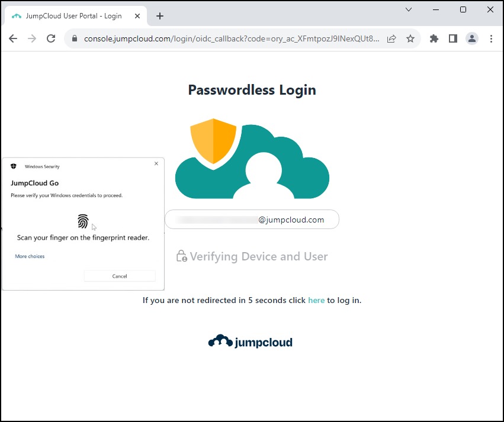Open a new browser tab
Viewport: 504px width, 422px height.
[x=159, y=16]
